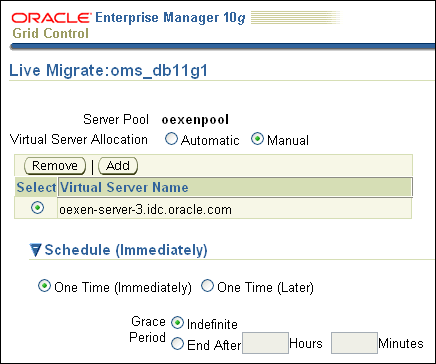Click the Virtual Server Name column header
Viewport: 436px width, 364px height.
point(235,187)
